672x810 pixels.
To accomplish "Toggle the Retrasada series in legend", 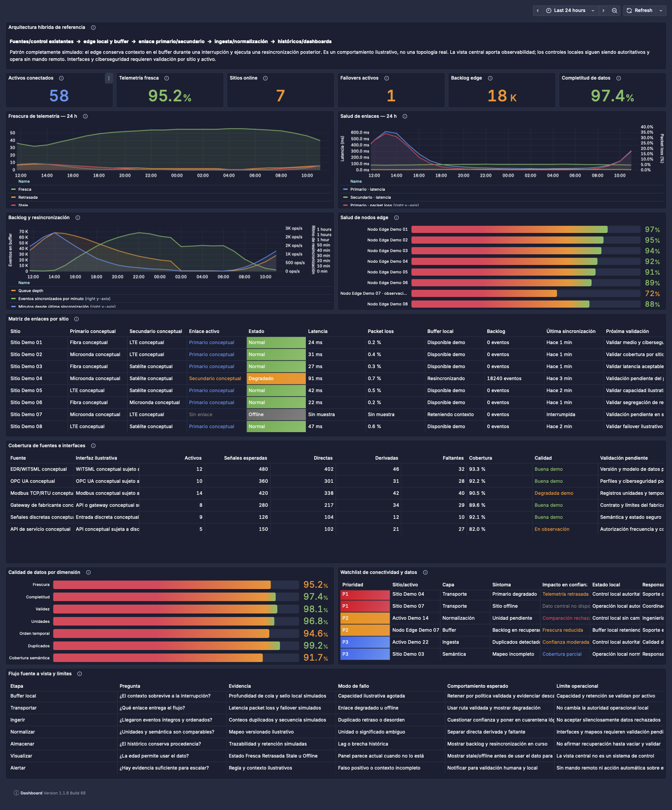I will tap(28, 197).
